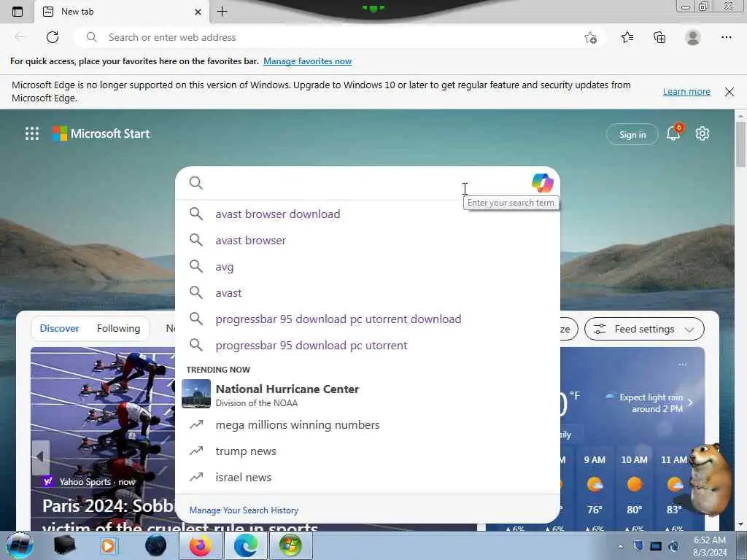Viewport: 747px width, 560px height.
Task: Select trending mega millions winning numbers
Action: tap(368, 425)
